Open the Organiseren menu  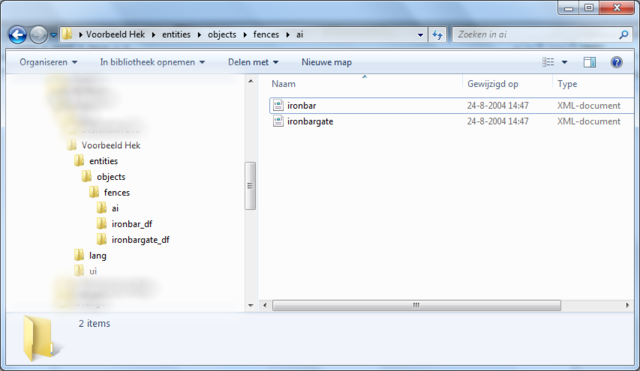coord(48,62)
